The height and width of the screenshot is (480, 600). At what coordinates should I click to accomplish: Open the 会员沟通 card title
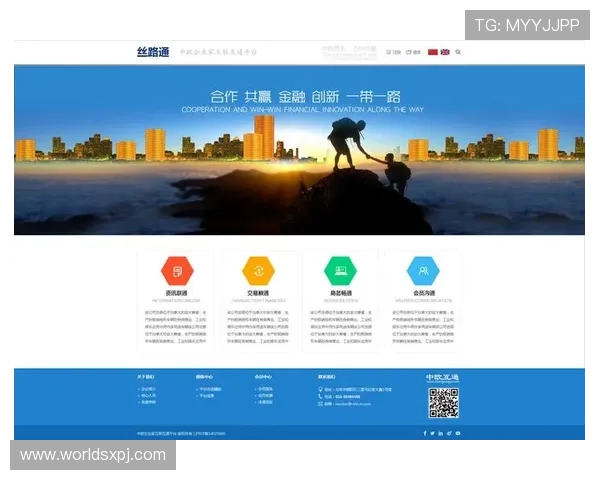(x=423, y=294)
